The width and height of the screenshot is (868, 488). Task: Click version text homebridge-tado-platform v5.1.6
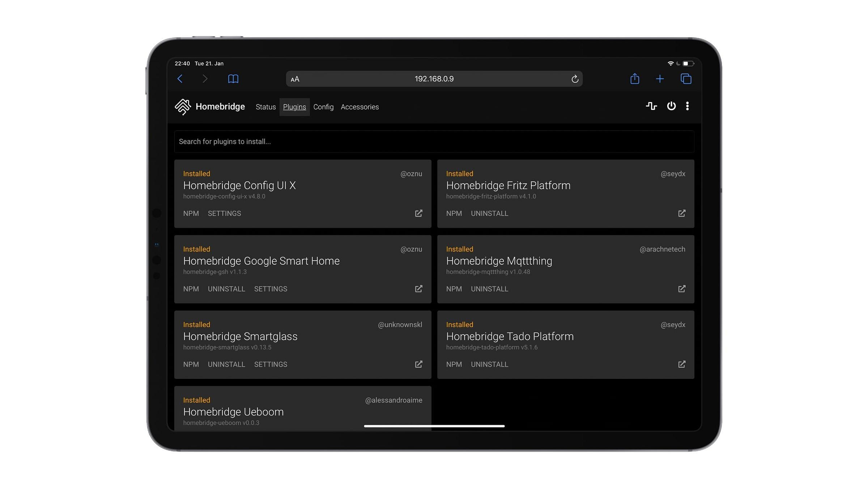pyautogui.click(x=492, y=347)
